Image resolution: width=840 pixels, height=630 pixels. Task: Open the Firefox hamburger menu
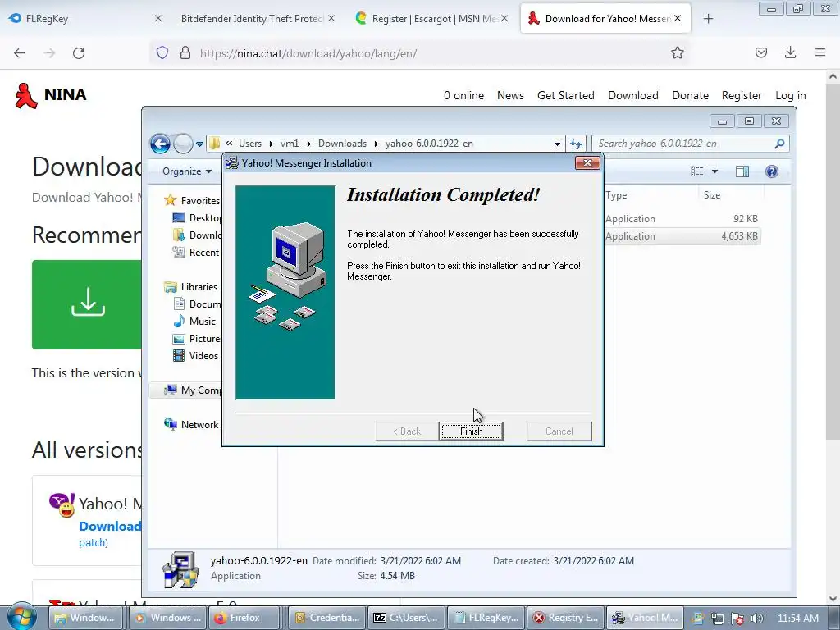pos(820,52)
